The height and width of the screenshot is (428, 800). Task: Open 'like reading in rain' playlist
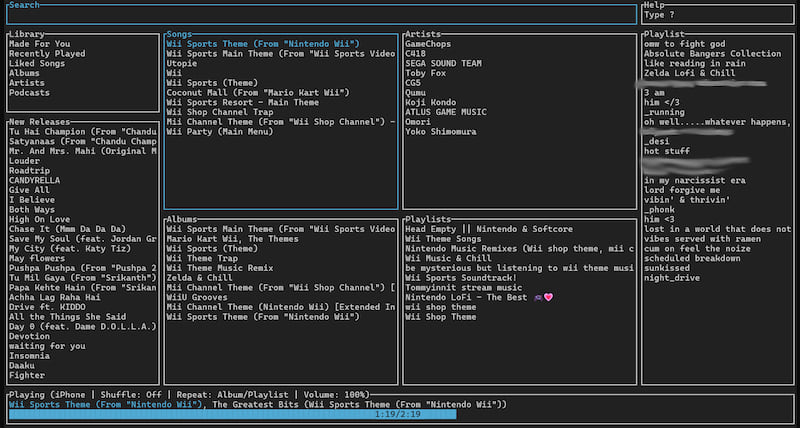[695, 63]
